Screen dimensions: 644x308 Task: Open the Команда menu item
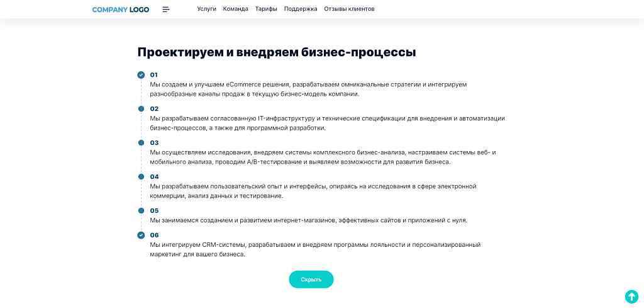236,9
